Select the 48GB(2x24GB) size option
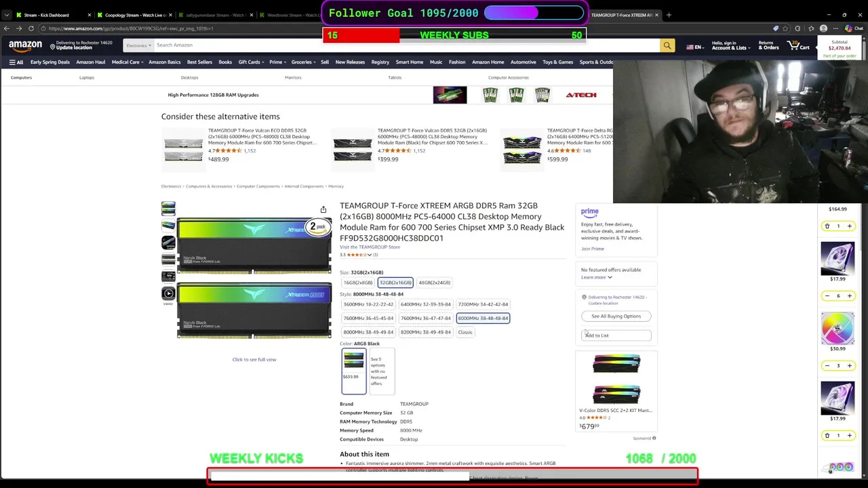868x488 pixels. coord(435,283)
